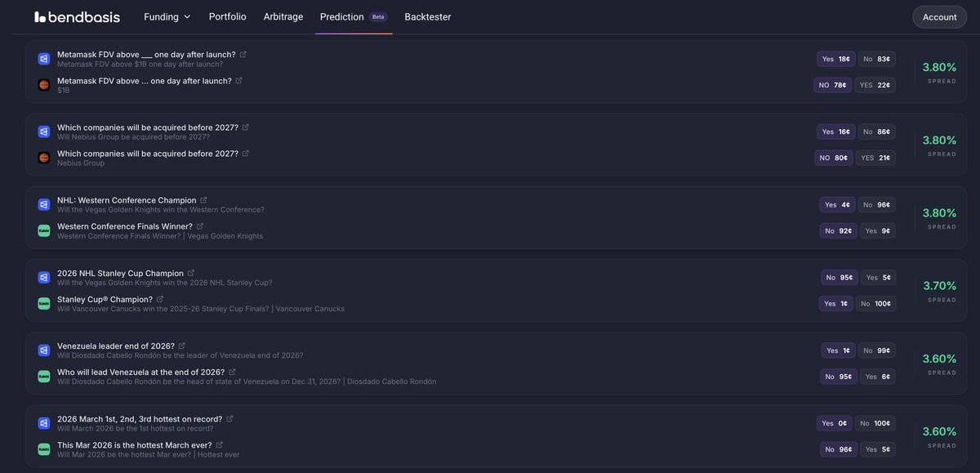Click the No 86¢ price button
This screenshot has width=980, height=473.
(x=876, y=132)
